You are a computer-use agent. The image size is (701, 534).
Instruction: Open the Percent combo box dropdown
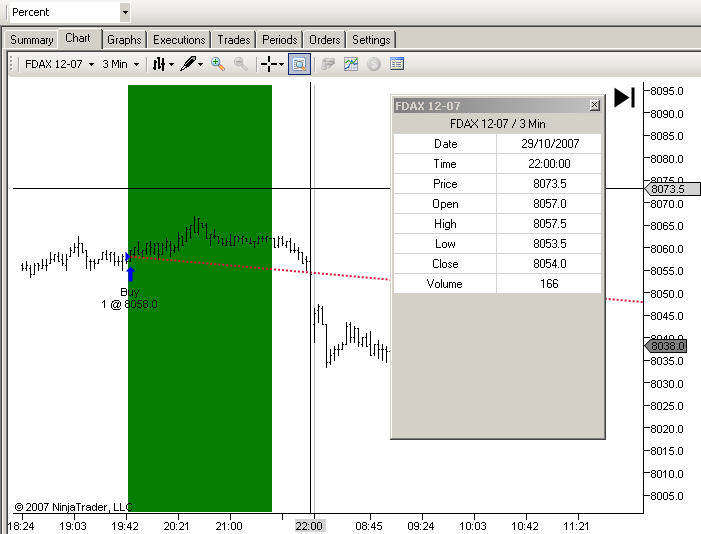[125, 12]
